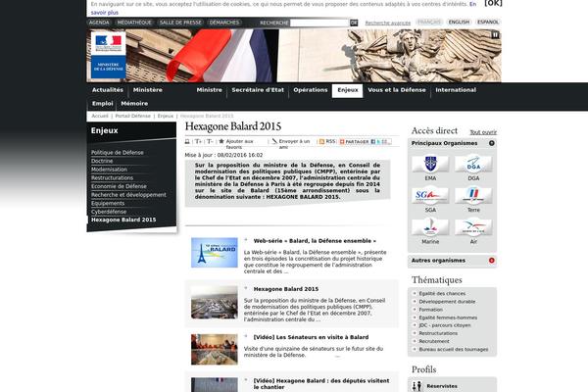Submit search with OK button
This screenshot has height=392, width=588.
coord(354,23)
